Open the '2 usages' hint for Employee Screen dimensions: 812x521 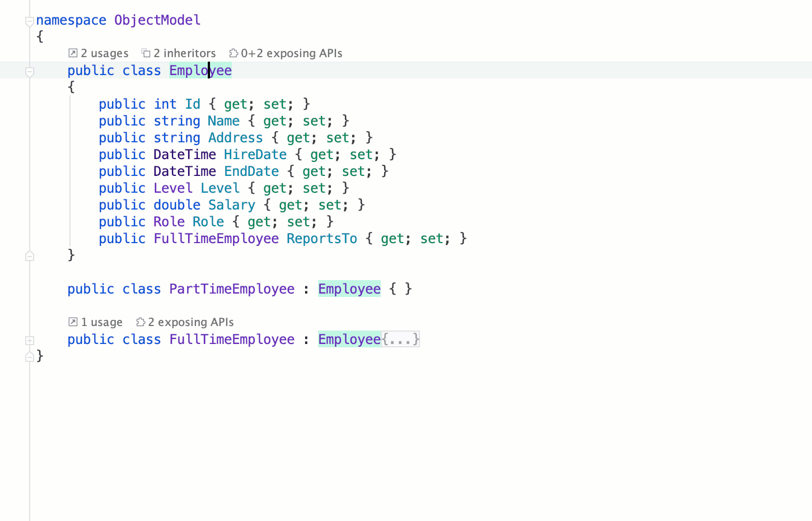pyautogui.click(x=104, y=53)
